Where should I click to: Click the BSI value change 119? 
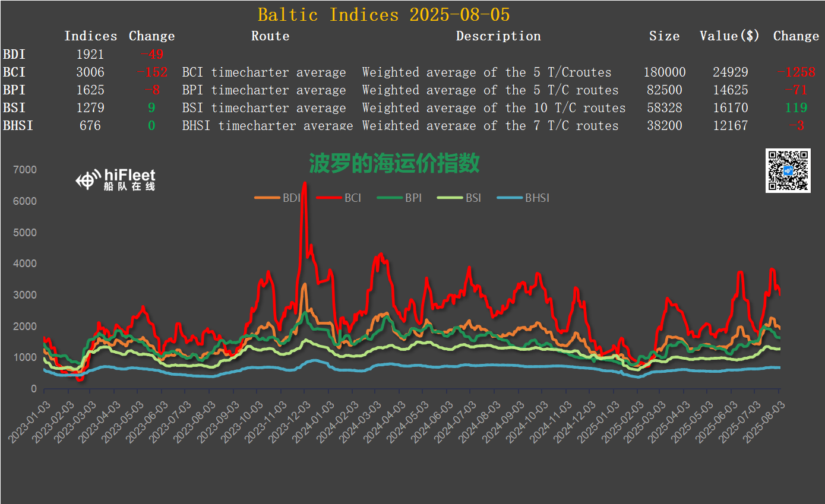(796, 108)
